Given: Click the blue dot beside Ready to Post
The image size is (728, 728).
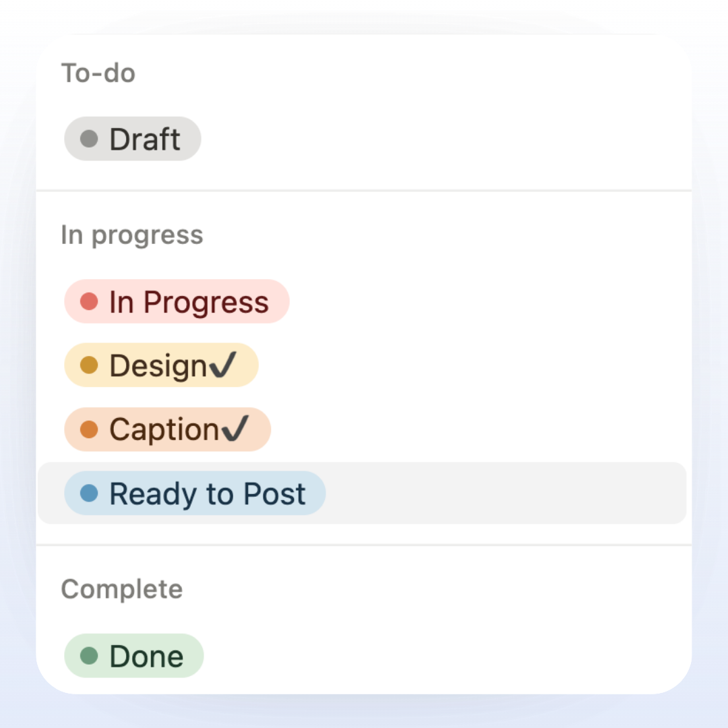Looking at the screenshot, I should coord(89,494).
